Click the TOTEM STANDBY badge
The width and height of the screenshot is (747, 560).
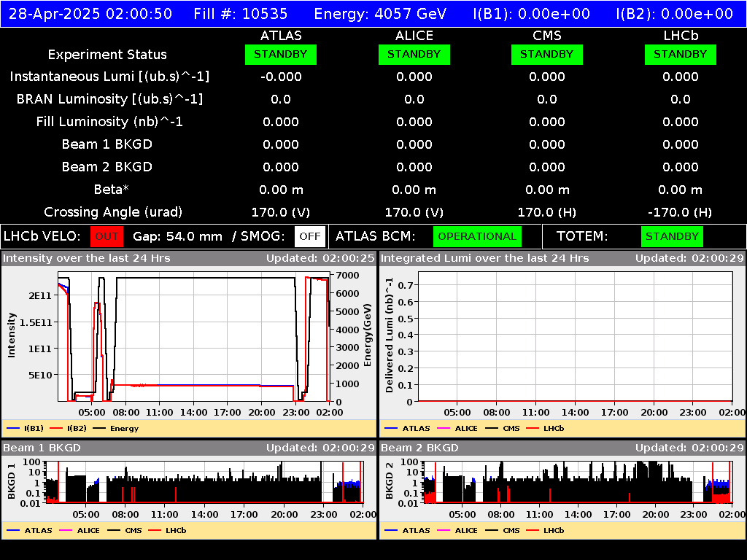tap(672, 237)
